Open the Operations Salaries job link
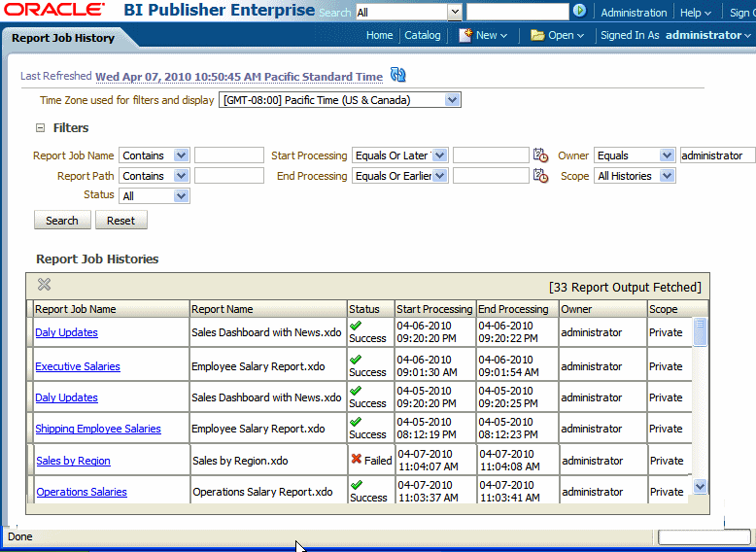This screenshot has width=756, height=552. [82, 492]
